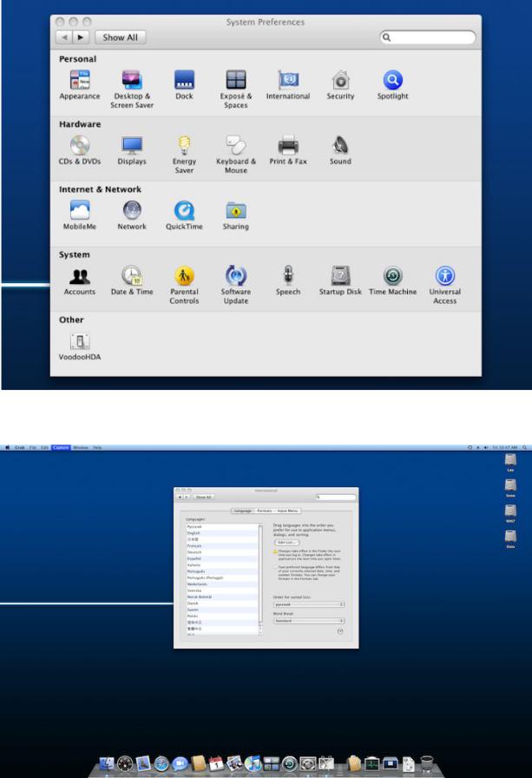Open Universal Access preferences
Viewport: 532px width, 778px height.
(x=444, y=286)
